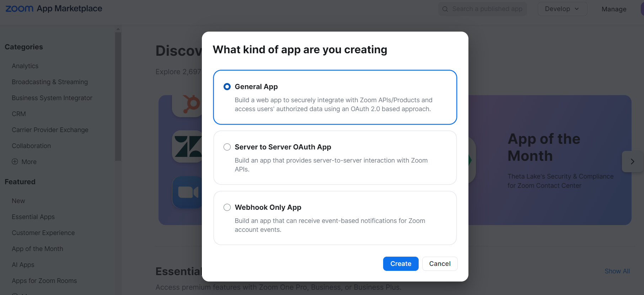Click the Zoom App Marketplace logo
The width and height of the screenshot is (644, 295).
pyautogui.click(x=53, y=9)
